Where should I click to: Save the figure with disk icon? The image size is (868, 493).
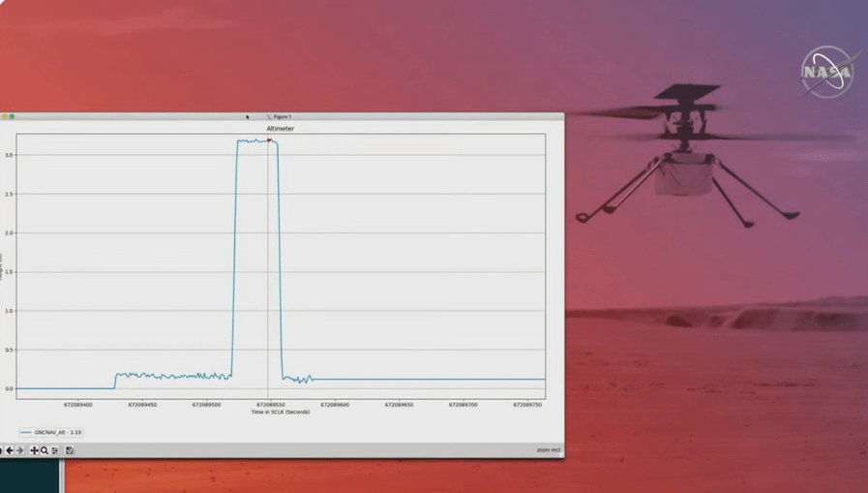tap(69, 450)
